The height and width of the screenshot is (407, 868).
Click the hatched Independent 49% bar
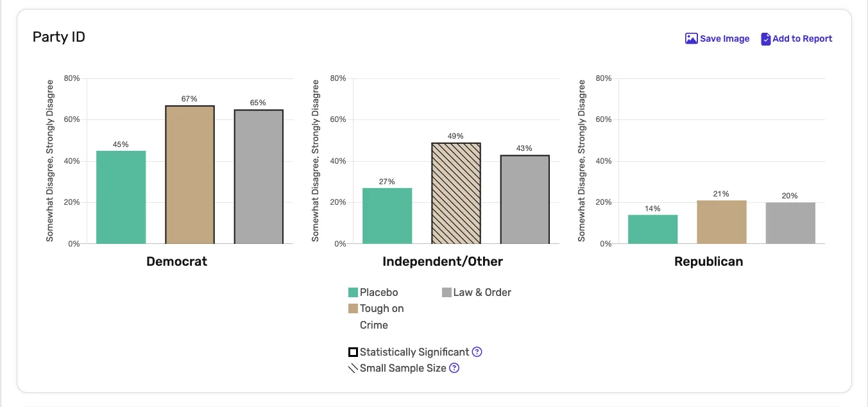click(x=456, y=193)
